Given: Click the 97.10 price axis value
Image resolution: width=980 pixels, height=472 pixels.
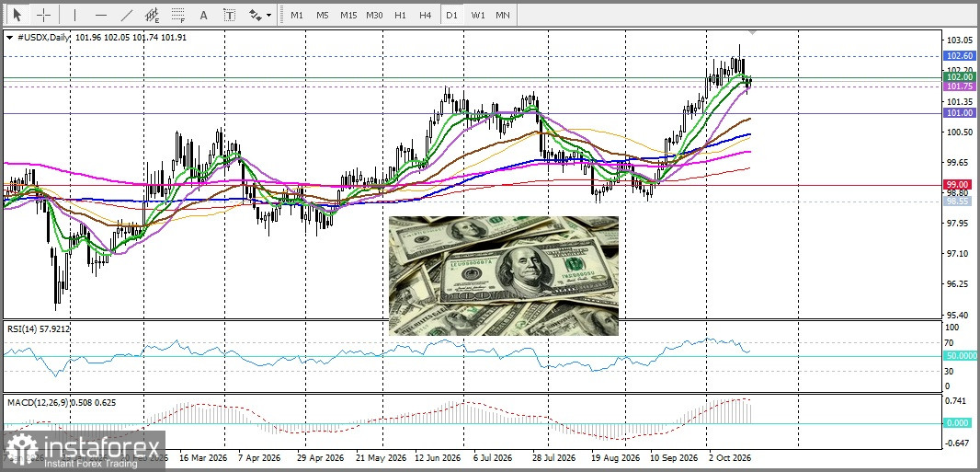Looking at the screenshot, I should [959, 254].
